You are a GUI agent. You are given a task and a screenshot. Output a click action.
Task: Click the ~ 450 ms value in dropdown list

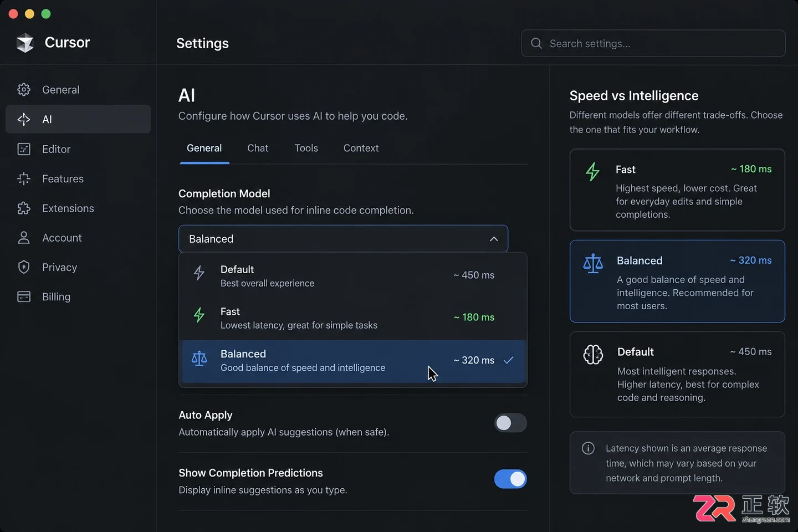coord(474,275)
